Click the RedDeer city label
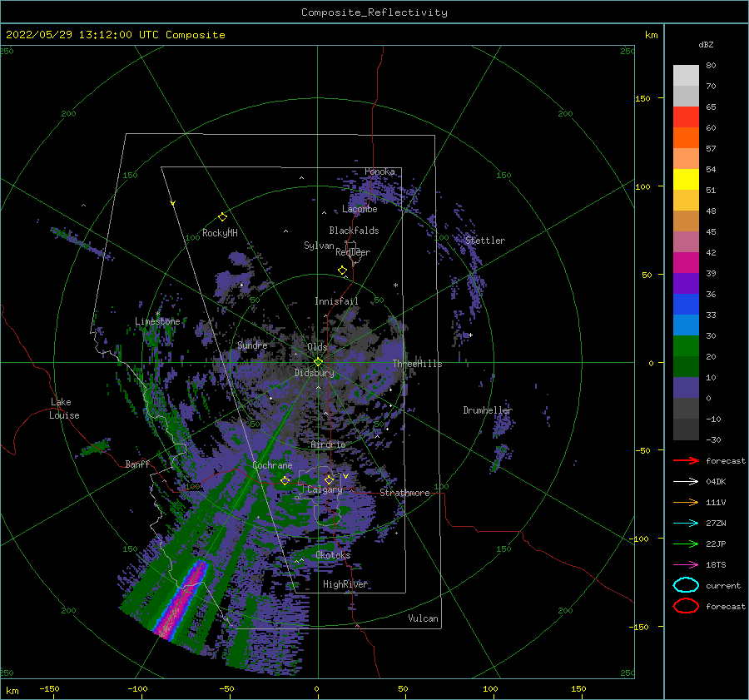The width and height of the screenshot is (749, 700). point(353,252)
